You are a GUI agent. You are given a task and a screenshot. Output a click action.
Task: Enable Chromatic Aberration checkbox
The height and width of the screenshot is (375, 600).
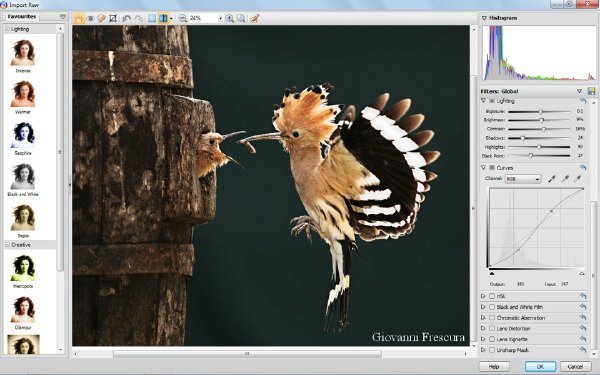point(492,318)
